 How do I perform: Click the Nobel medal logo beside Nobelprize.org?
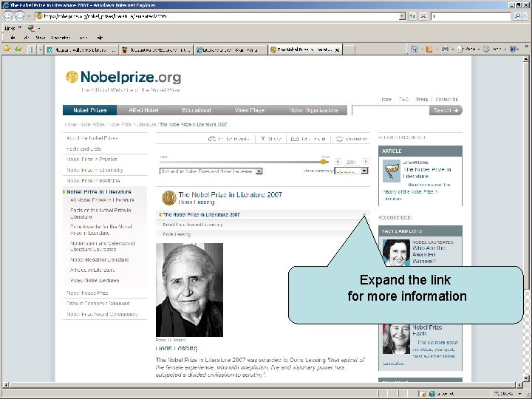pyautogui.click(x=72, y=77)
